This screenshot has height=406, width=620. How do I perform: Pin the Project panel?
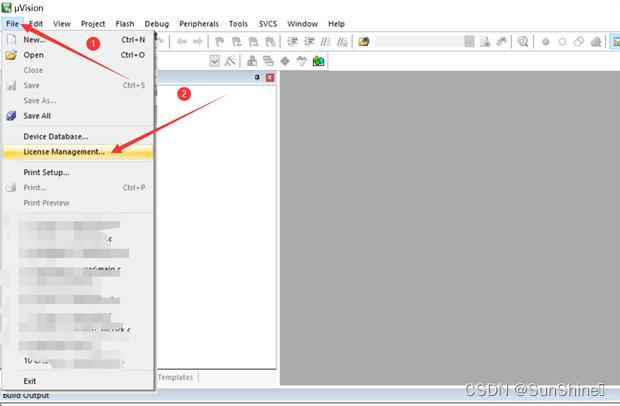(257, 77)
